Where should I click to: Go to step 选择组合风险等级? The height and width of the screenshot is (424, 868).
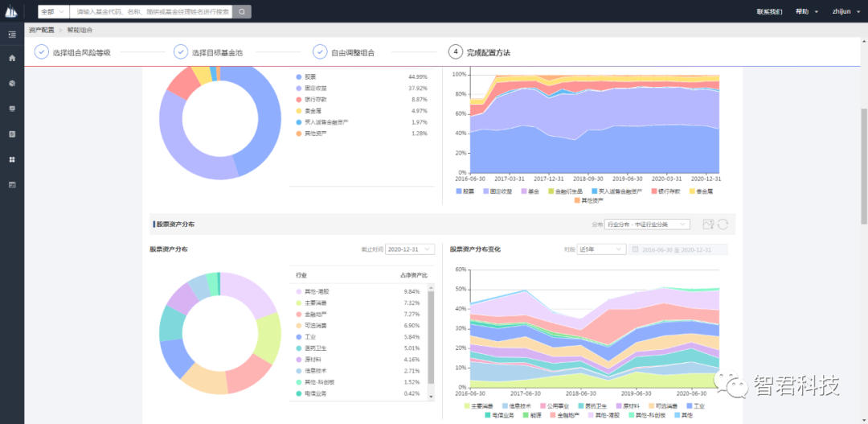(x=72, y=52)
